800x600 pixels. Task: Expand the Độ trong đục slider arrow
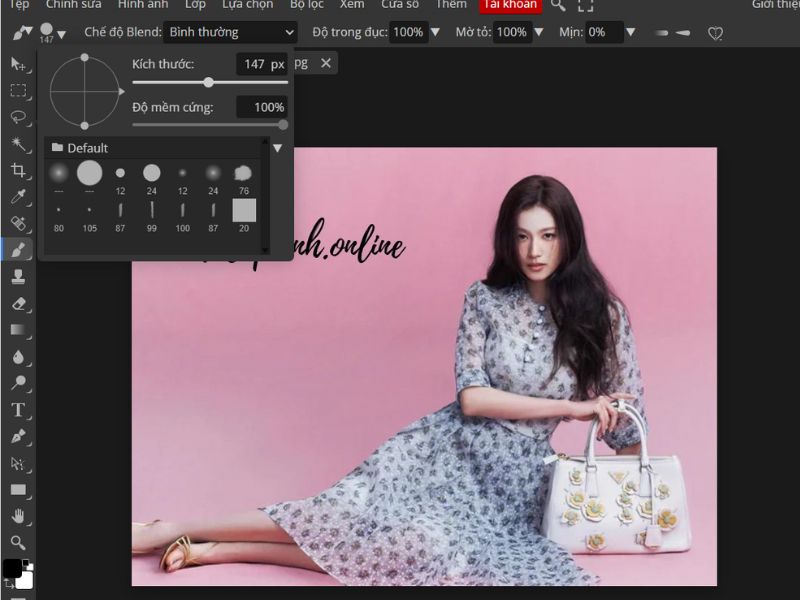click(435, 32)
